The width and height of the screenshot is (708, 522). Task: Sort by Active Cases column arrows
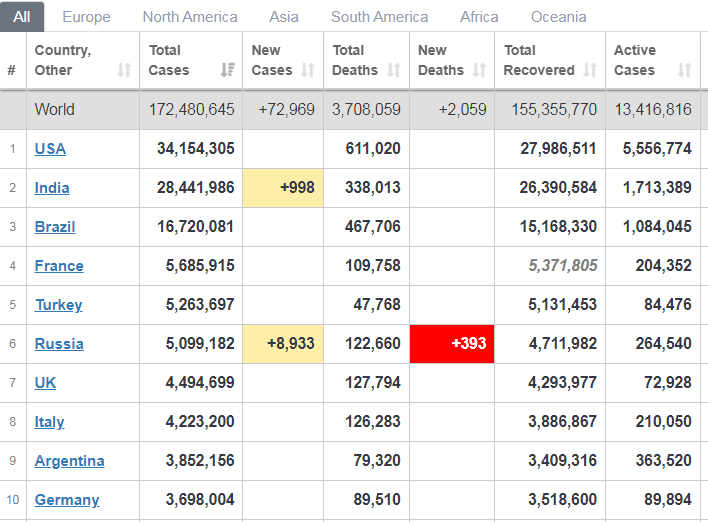[685, 70]
